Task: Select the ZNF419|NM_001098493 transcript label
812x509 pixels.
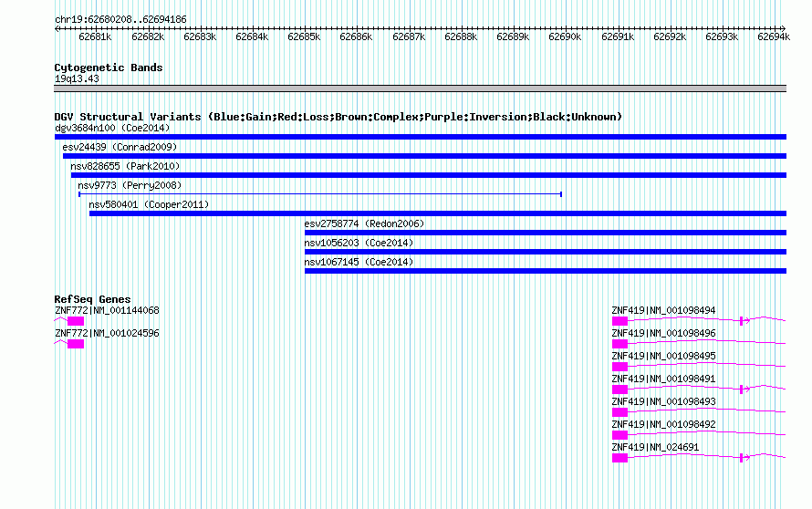Action: point(663,401)
